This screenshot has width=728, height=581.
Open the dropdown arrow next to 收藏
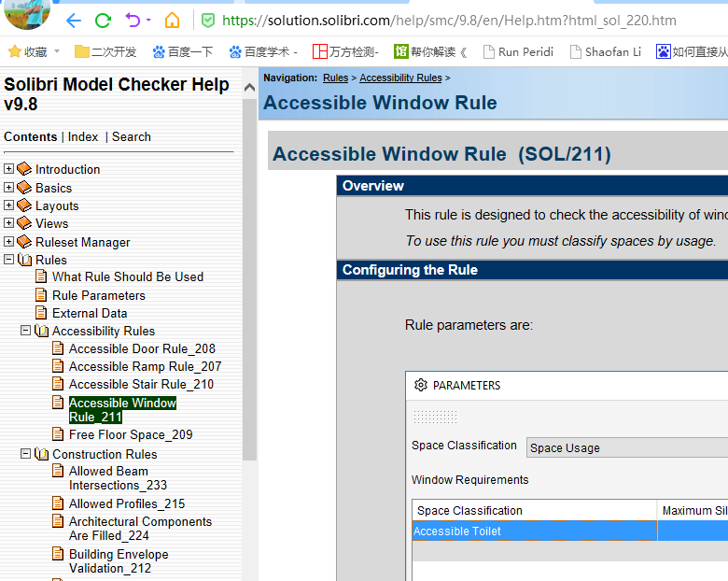57,51
